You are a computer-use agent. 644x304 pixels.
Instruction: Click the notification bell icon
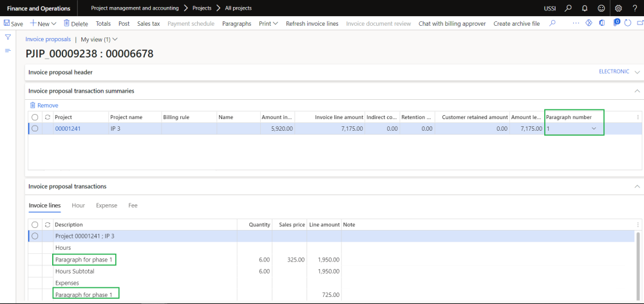pos(584,8)
